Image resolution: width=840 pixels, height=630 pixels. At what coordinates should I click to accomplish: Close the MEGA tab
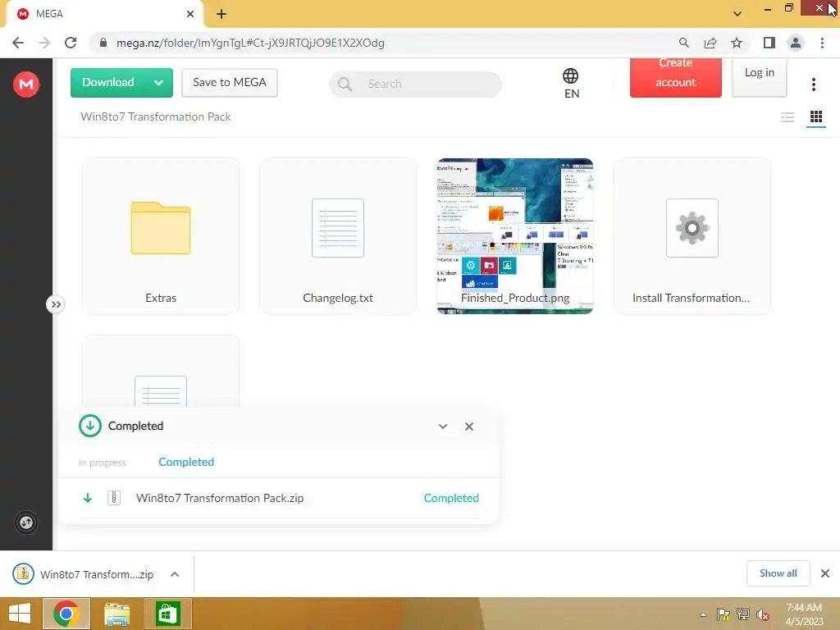click(190, 14)
